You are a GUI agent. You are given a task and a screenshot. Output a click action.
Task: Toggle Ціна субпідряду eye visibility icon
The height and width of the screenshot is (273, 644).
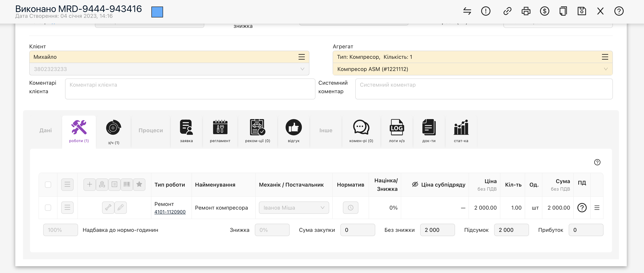[x=415, y=184]
